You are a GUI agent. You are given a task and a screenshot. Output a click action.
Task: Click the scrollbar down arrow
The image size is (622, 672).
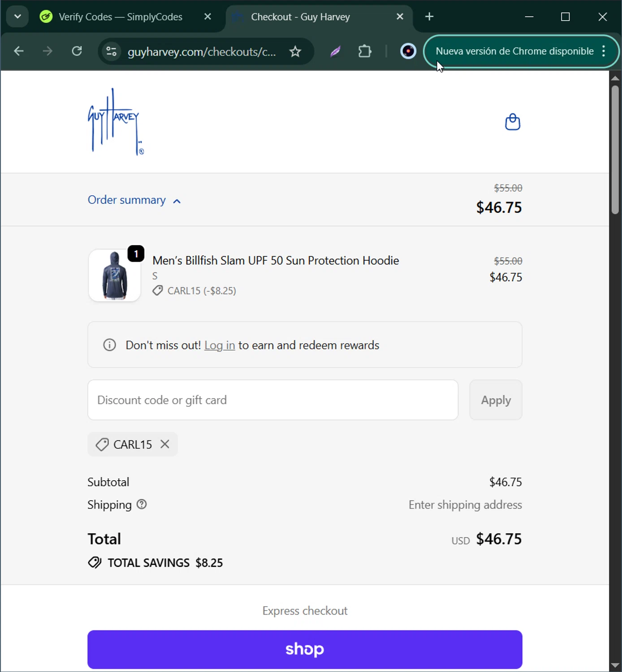pyautogui.click(x=615, y=666)
